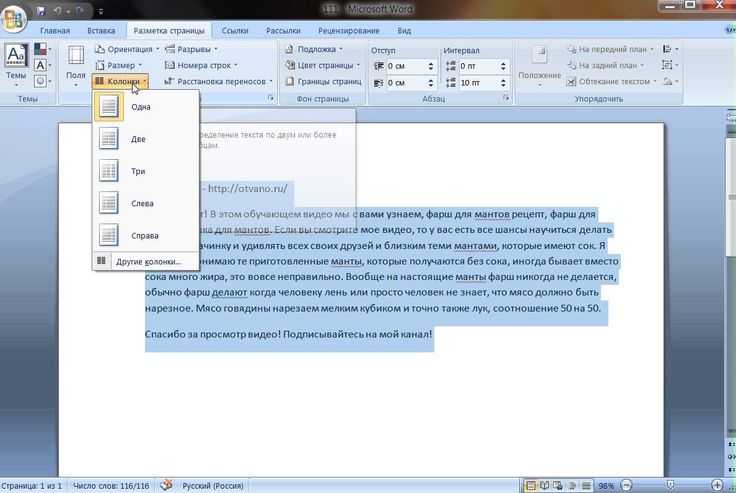Open Paragraph (Абзац) dialog launcher

[x=506, y=98]
